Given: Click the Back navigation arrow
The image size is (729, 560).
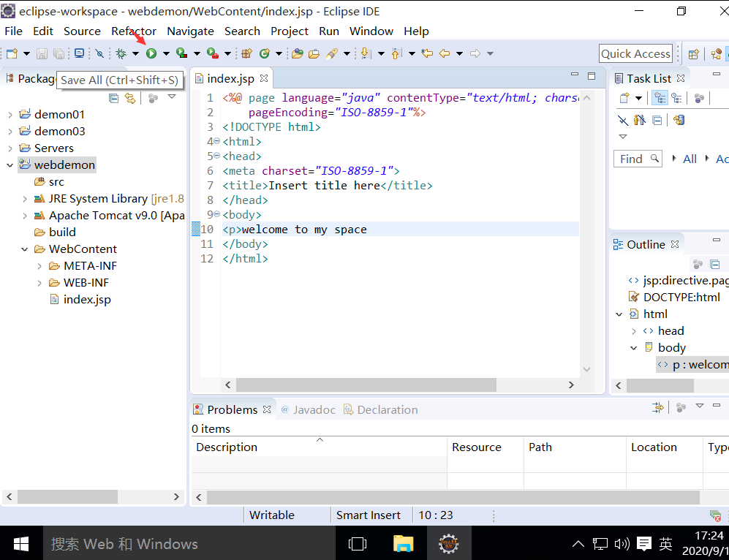Looking at the screenshot, I should [x=445, y=53].
